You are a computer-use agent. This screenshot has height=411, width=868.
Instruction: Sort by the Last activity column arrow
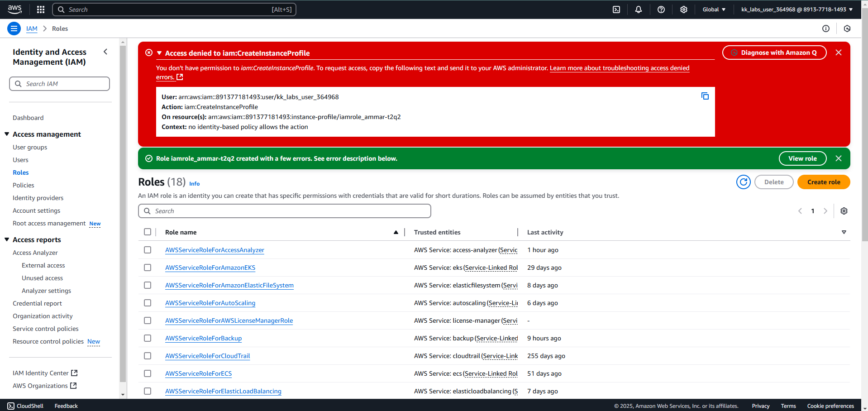point(844,232)
